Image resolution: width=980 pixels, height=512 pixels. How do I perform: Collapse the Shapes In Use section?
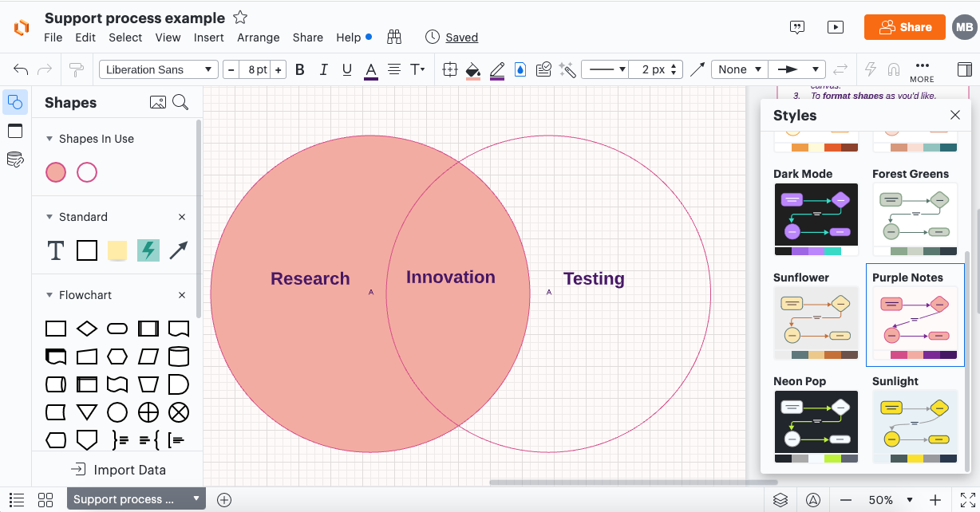(x=49, y=139)
